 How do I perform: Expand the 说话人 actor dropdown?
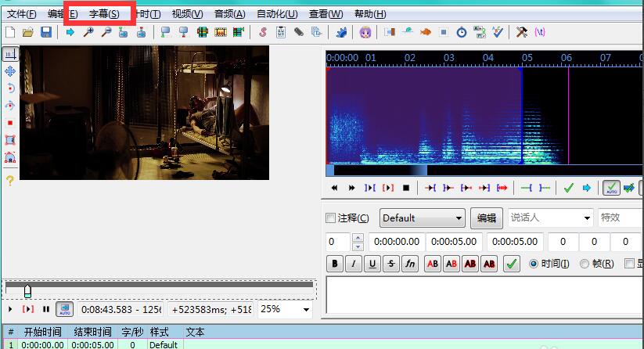coord(551,218)
